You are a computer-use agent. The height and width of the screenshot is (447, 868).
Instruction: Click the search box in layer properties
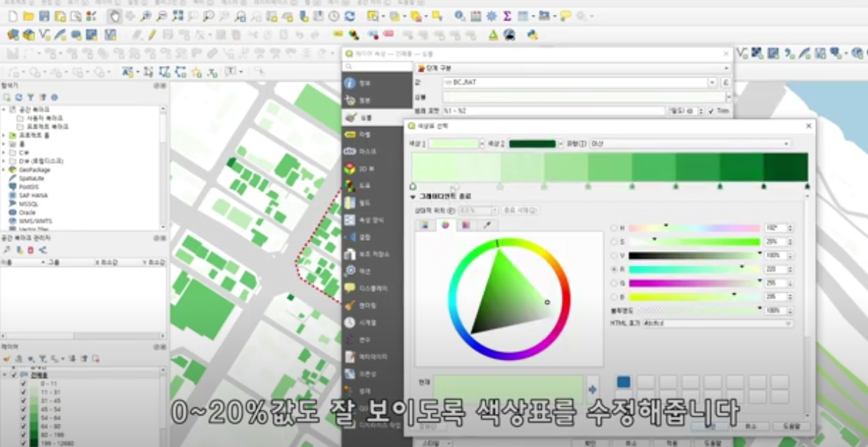coord(376,67)
